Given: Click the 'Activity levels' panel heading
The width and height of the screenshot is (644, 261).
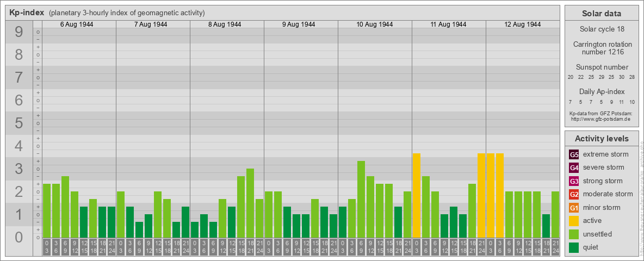Looking at the screenshot, I should pyautogui.click(x=602, y=139).
